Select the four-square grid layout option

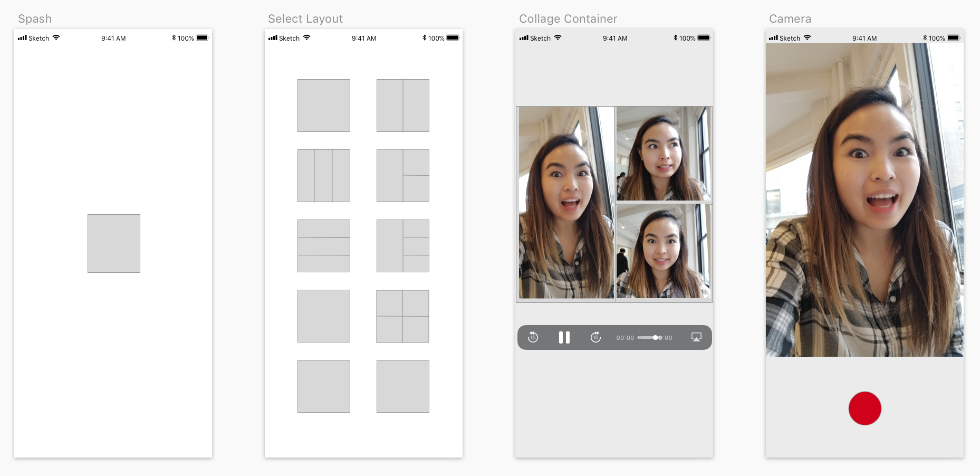pyautogui.click(x=402, y=316)
